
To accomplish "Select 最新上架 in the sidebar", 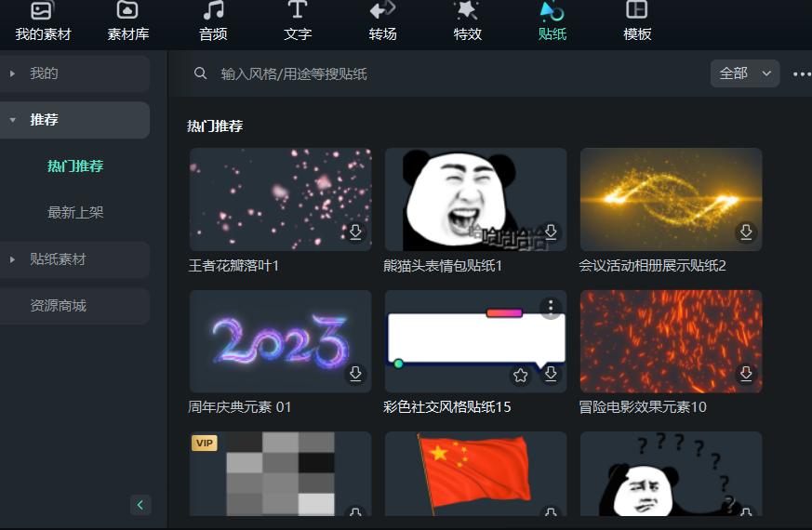I will 75,212.
